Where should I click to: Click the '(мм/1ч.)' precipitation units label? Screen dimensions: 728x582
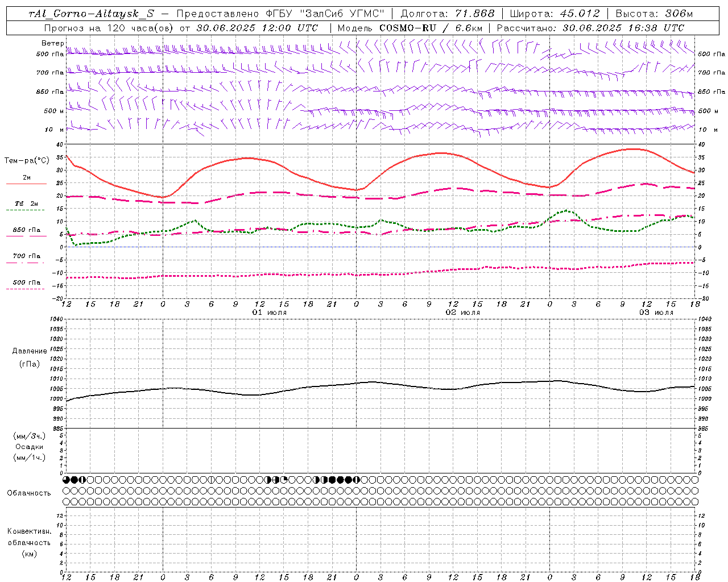tap(30, 458)
